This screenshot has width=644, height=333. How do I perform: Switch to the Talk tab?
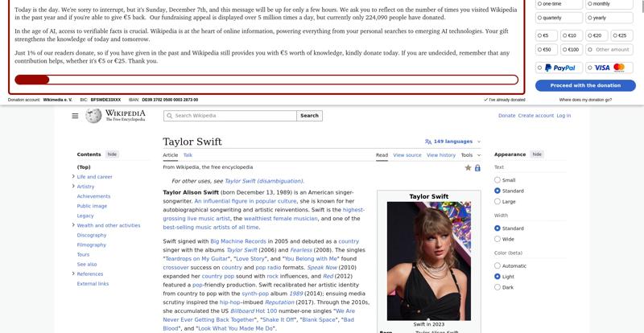pos(188,155)
